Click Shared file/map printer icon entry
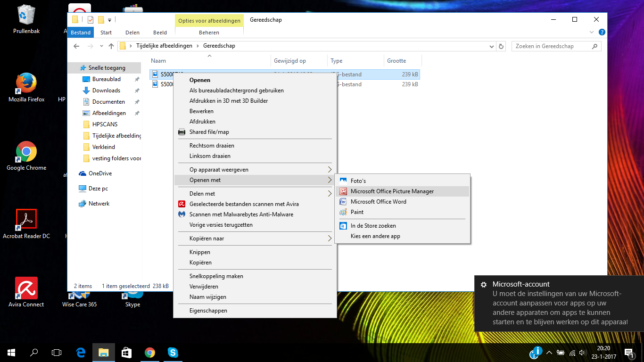The image size is (644, 362). [209, 132]
